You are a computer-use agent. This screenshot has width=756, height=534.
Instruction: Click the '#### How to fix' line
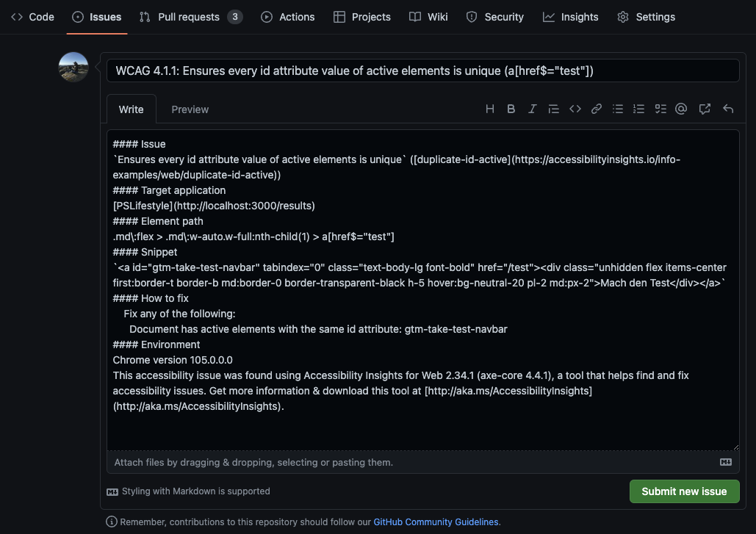(151, 298)
